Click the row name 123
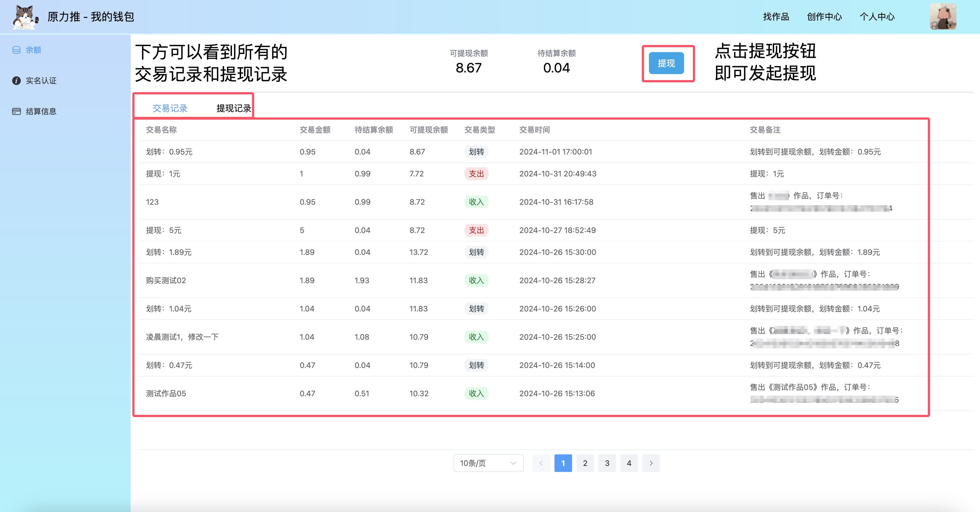The width and height of the screenshot is (980, 512). [152, 202]
